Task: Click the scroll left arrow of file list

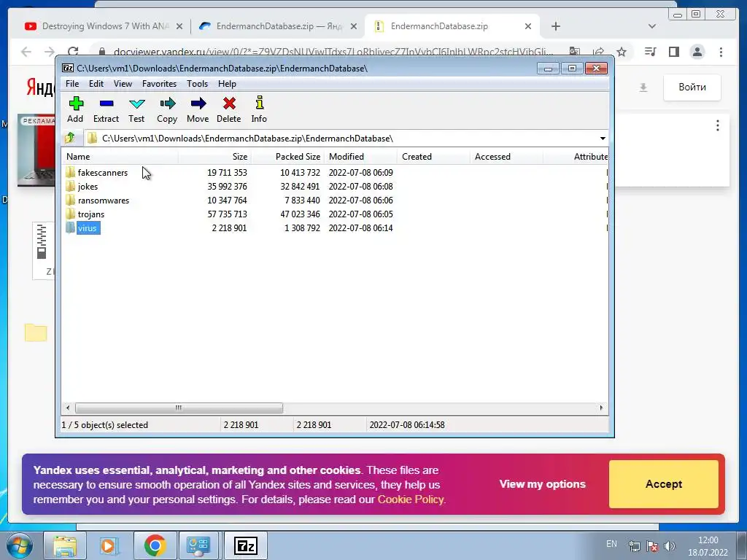Action: coord(68,408)
